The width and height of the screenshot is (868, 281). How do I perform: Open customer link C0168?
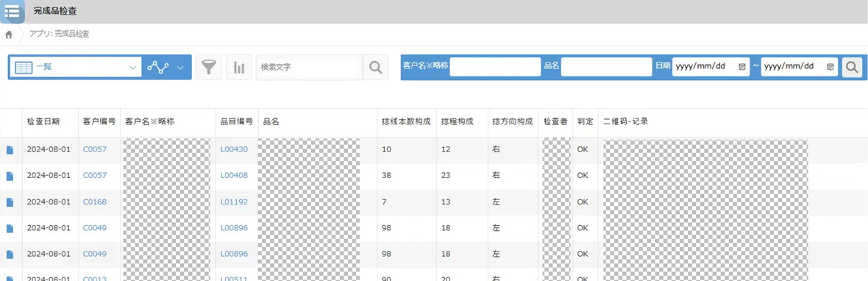click(95, 202)
